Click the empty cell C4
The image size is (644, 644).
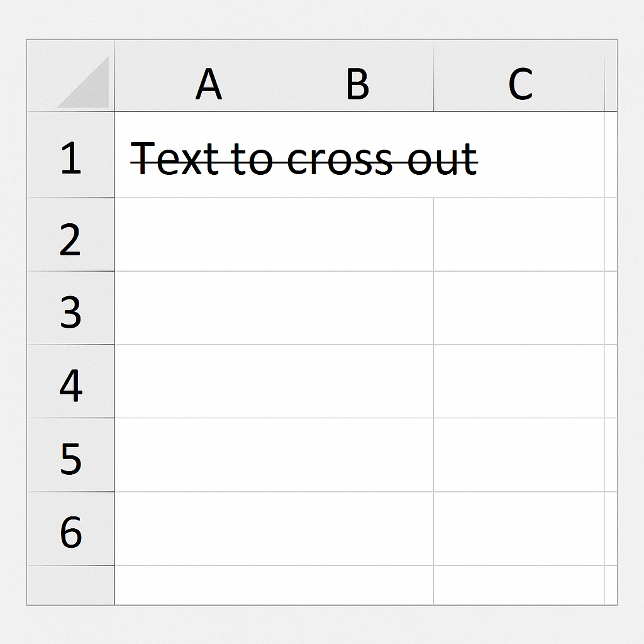point(518,382)
